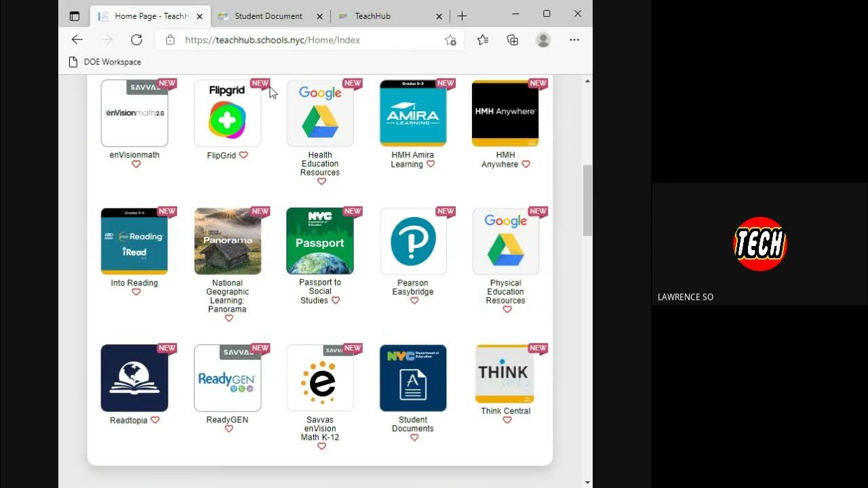Open the Favorites list button
The width and height of the screenshot is (868, 488).
pyautogui.click(x=483, y=40)
